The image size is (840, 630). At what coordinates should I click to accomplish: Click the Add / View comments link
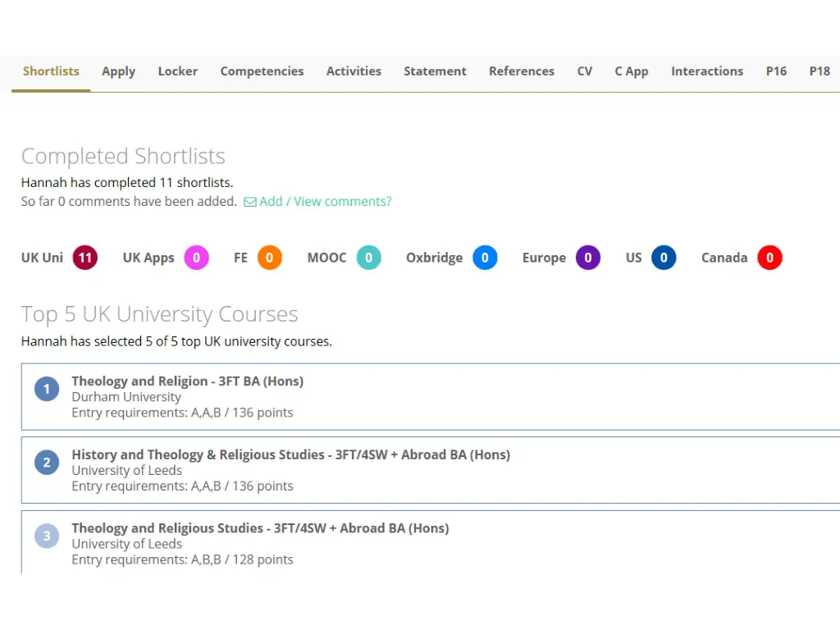pos(325,202)
